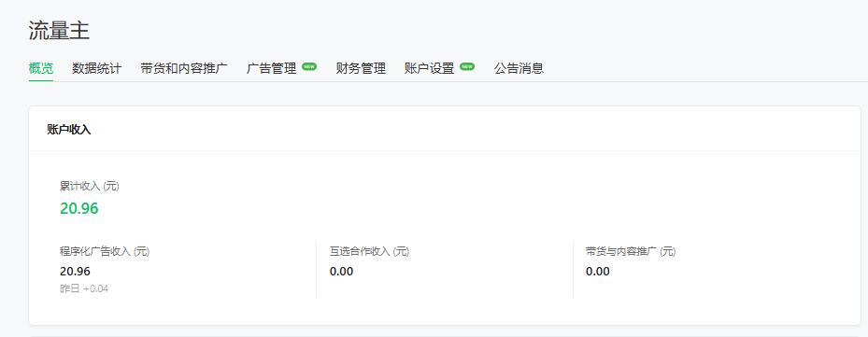Click the 程序化广告收入 (元) label
The height and width of the screenshot is (337, 868).
pos(105,252)
